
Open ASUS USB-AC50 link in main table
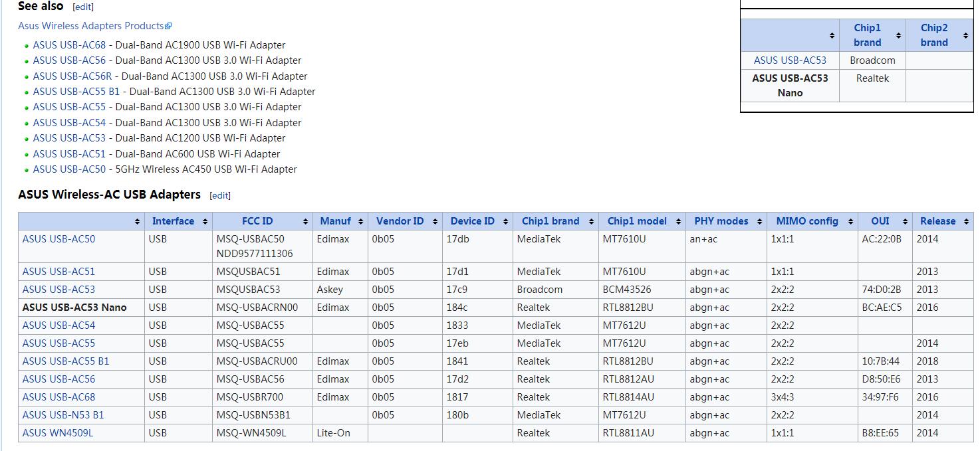[x=59, y=239]
